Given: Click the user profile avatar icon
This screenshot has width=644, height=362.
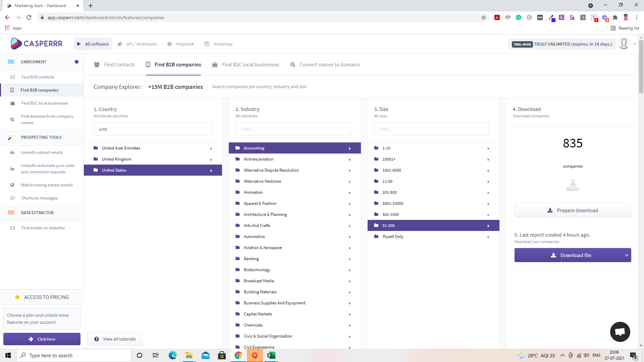Looking at the screenshot, I should (x=624, y=44).
